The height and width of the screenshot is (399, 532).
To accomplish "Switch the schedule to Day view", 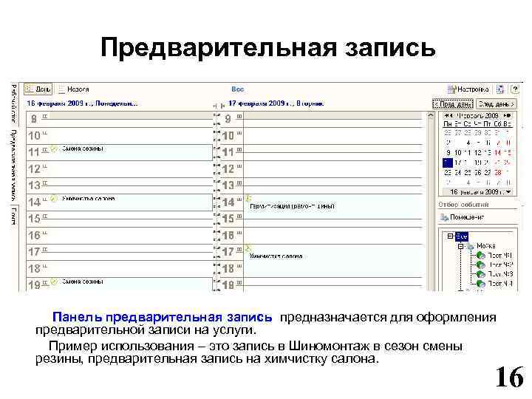I will pos(38,89).
